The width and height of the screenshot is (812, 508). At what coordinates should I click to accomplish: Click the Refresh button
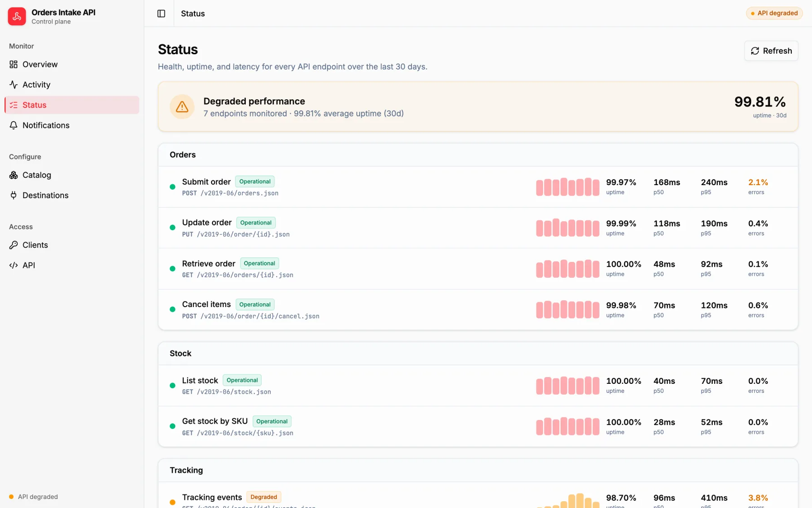coord(771,51)
